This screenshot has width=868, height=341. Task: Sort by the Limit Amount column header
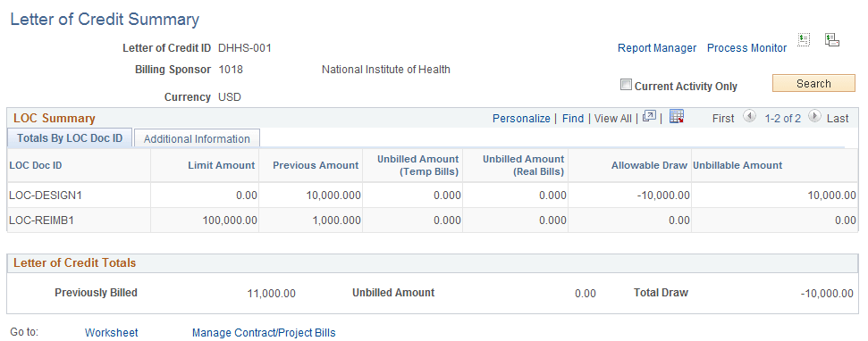point(222,165)
